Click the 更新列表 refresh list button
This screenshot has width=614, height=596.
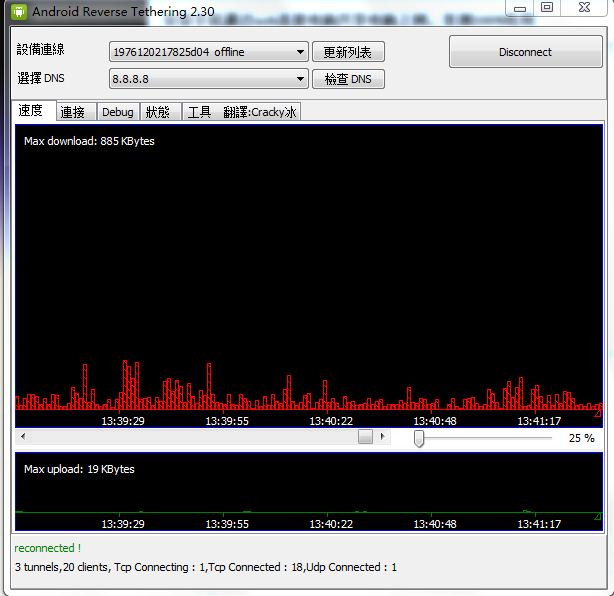(x=348, y=52)
